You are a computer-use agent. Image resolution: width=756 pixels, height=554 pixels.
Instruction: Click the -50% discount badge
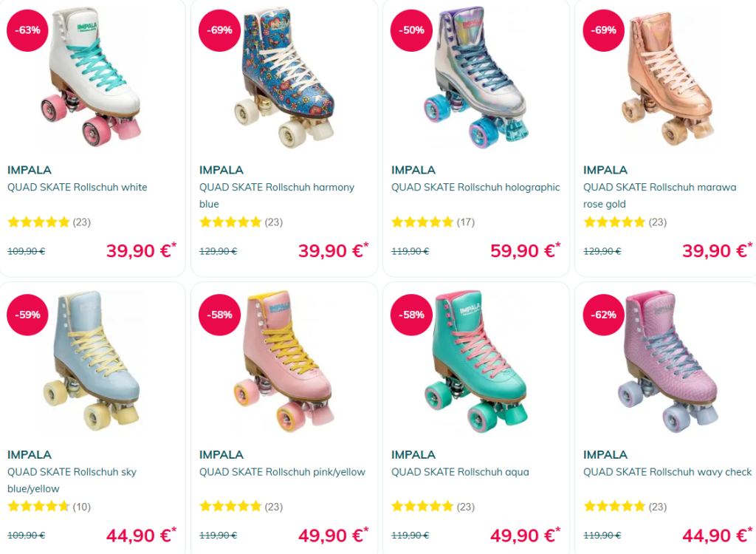[412, 30]
